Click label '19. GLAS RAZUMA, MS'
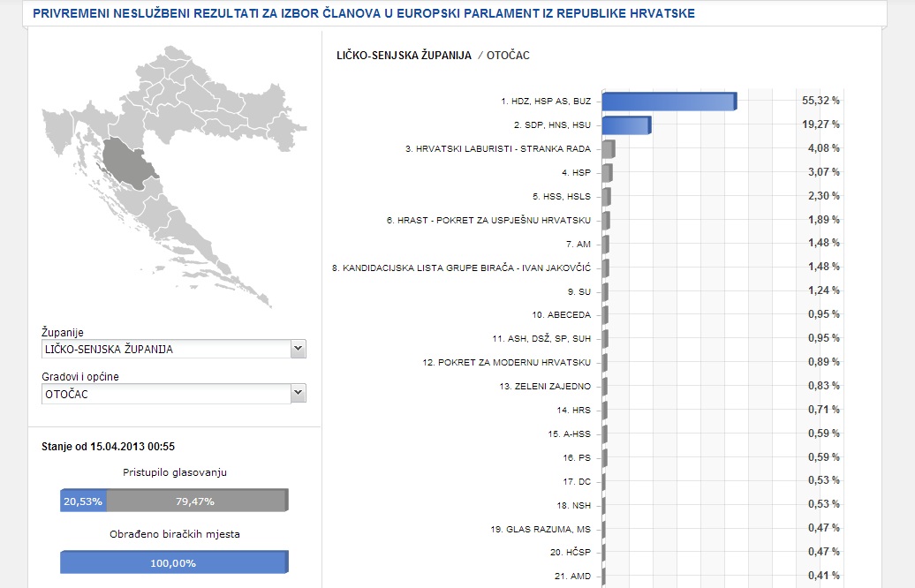Image resolution: width=915 pixels, height=588 pixels. [541, 530]
